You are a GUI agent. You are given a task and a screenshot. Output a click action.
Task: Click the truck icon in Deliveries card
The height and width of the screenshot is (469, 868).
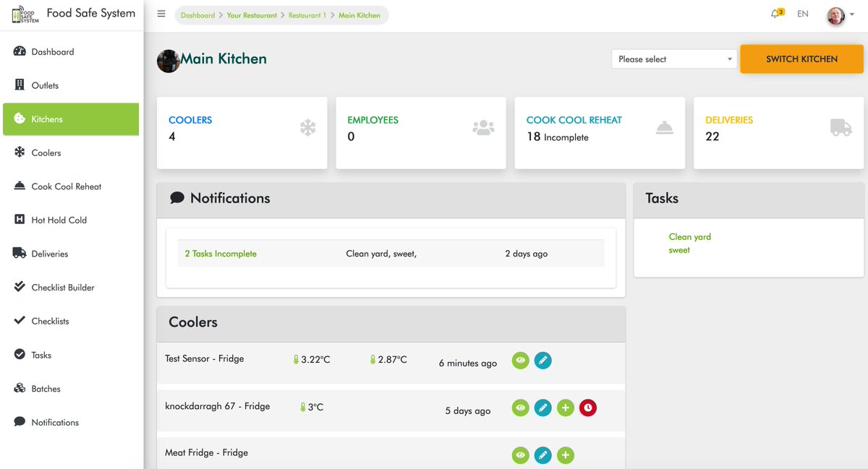(x=841, y=128)
